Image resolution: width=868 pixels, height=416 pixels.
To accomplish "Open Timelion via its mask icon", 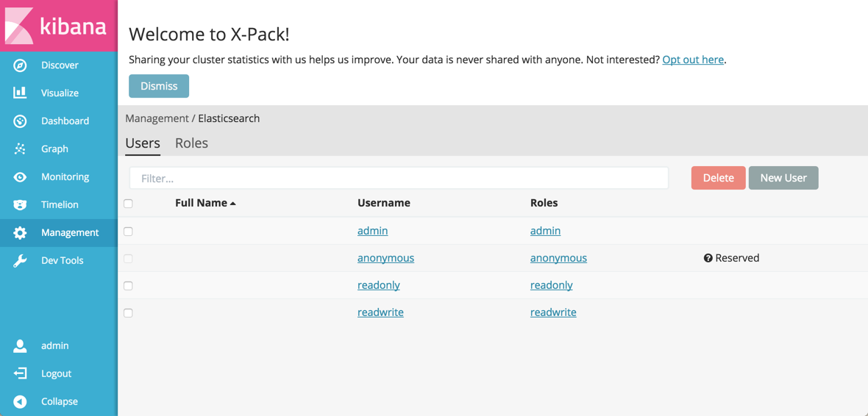I will [20, 205].
